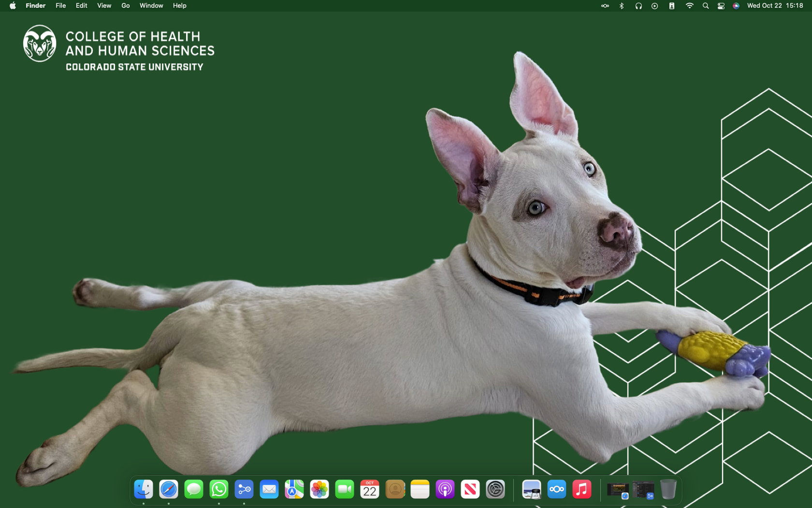This screenshot has width=812, height=508.
Task: Start FaceTime from the Dock
Action: pos(345,489)
